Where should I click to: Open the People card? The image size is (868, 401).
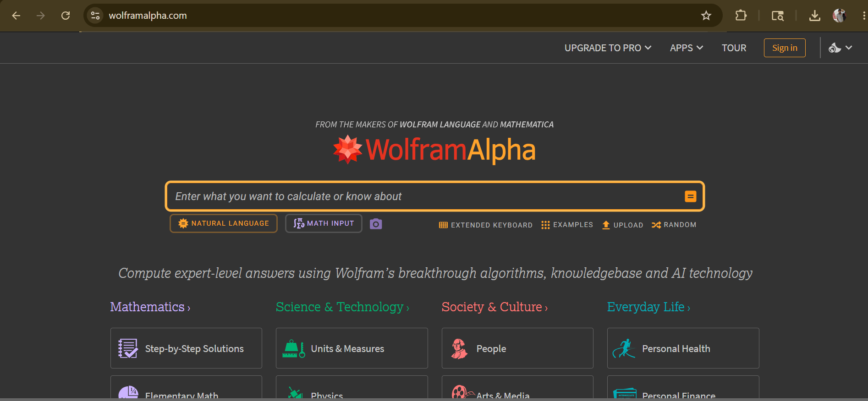pyautogui.click(x=517, y=348)
